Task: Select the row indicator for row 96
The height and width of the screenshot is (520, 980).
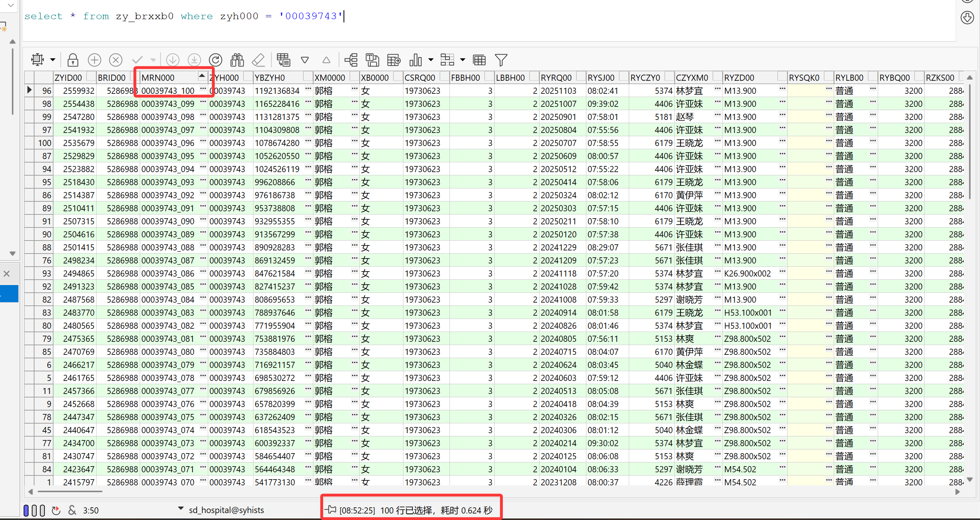Action: click(29, 90)
